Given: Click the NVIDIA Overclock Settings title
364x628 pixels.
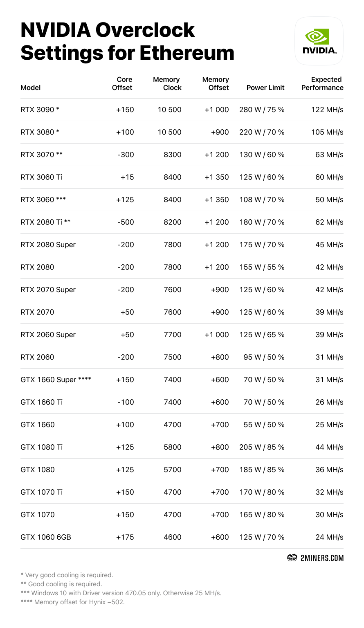Looking at the screenshot, I should (127, 41).
